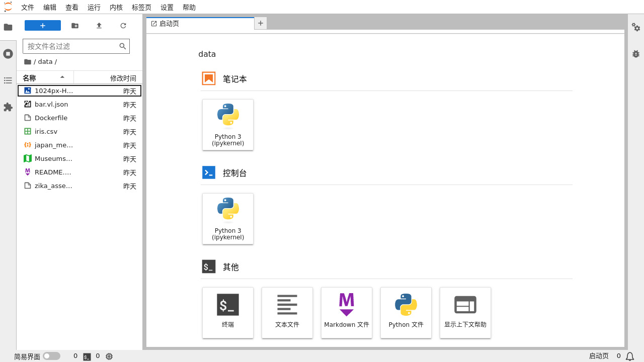
Task: Open the 运行 menu
Action: click(x=94, y=8)
